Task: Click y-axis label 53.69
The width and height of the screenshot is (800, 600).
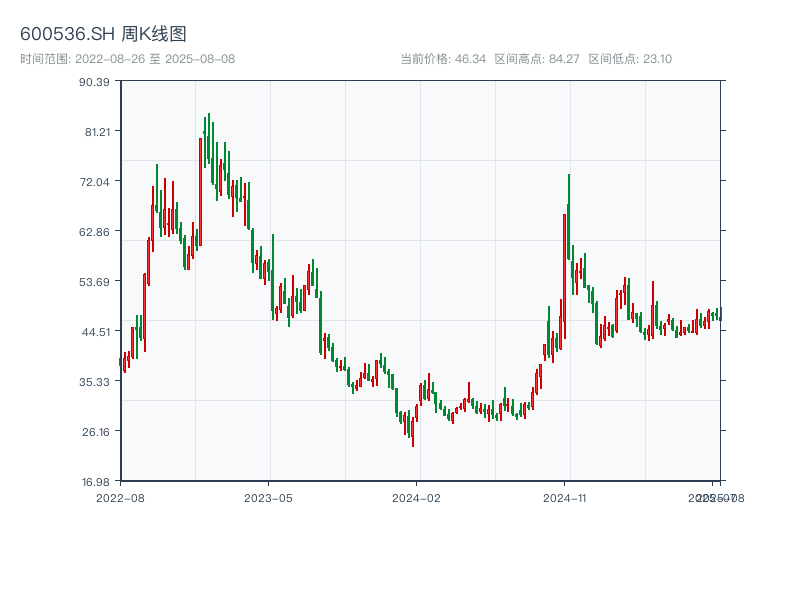Action: pos(94,282)
